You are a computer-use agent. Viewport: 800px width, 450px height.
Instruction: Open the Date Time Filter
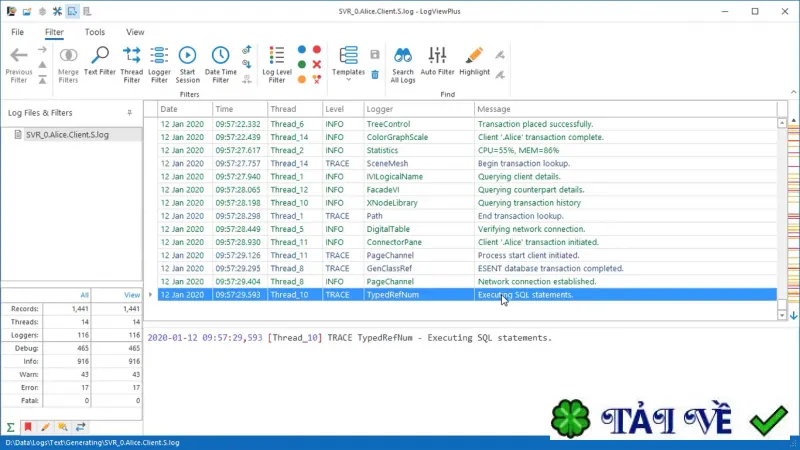coord(220,64)
